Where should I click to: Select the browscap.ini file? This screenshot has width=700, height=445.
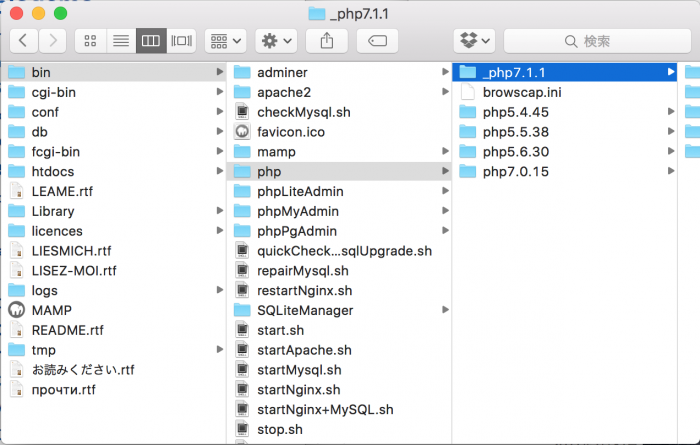pyautogui.click(x=522, y=92)
